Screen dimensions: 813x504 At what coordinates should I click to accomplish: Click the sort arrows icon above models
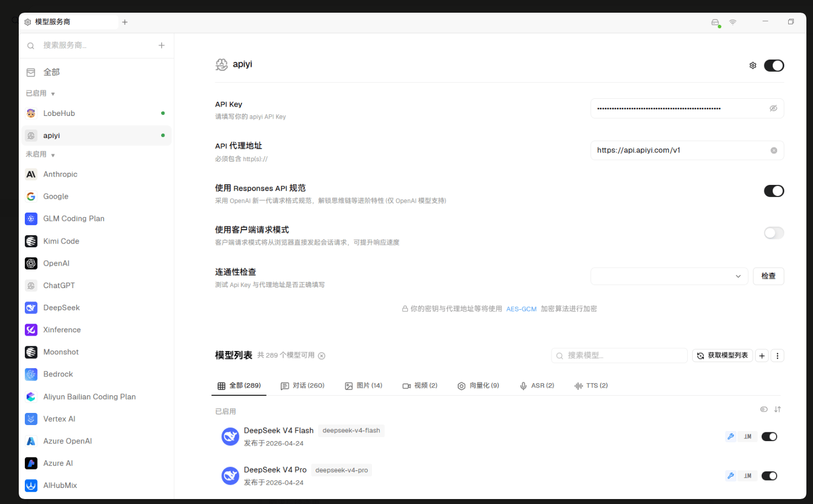point(777,409)
